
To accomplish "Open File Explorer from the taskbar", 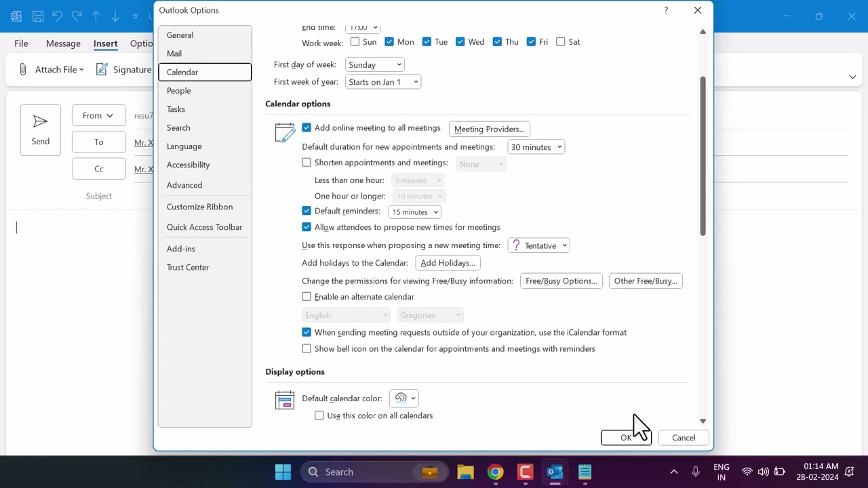I will click(465, 472).
